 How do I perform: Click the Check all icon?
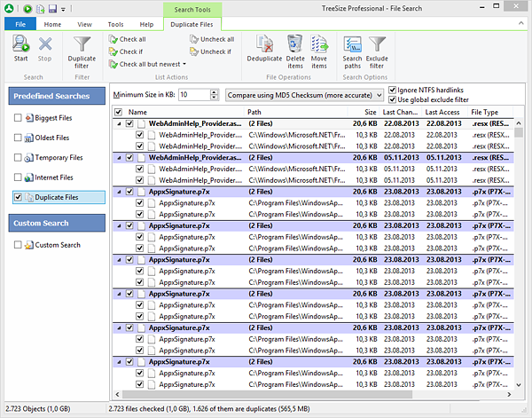(x=113, y=39)
